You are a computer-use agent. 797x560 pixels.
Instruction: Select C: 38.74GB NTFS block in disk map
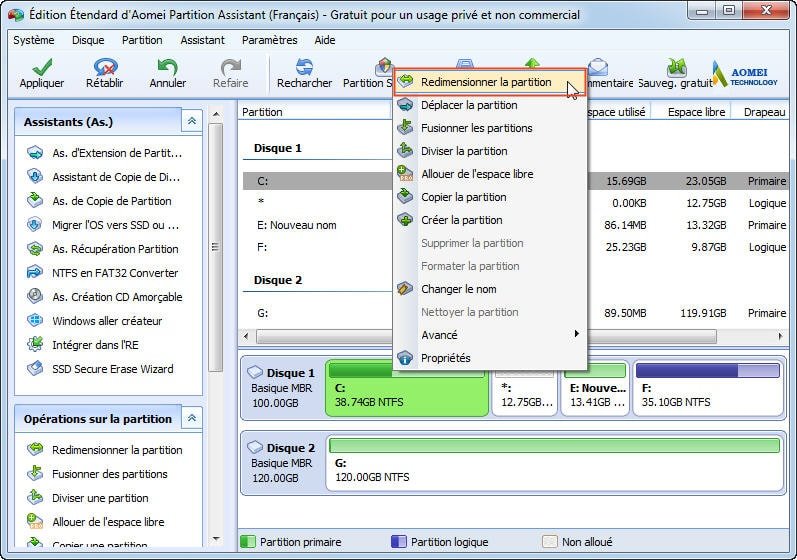[407, 388]
